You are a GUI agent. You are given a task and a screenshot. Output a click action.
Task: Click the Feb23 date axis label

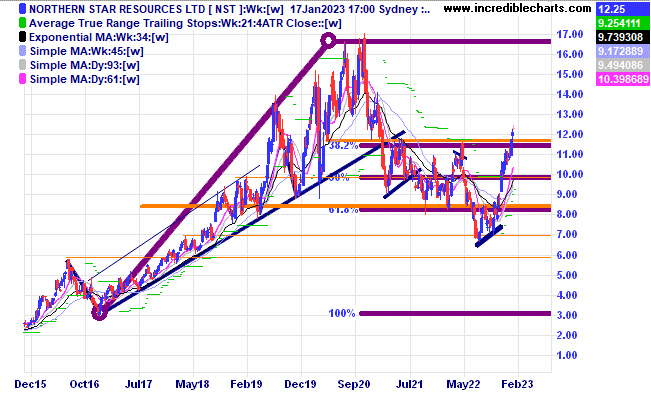click(517, 384)
